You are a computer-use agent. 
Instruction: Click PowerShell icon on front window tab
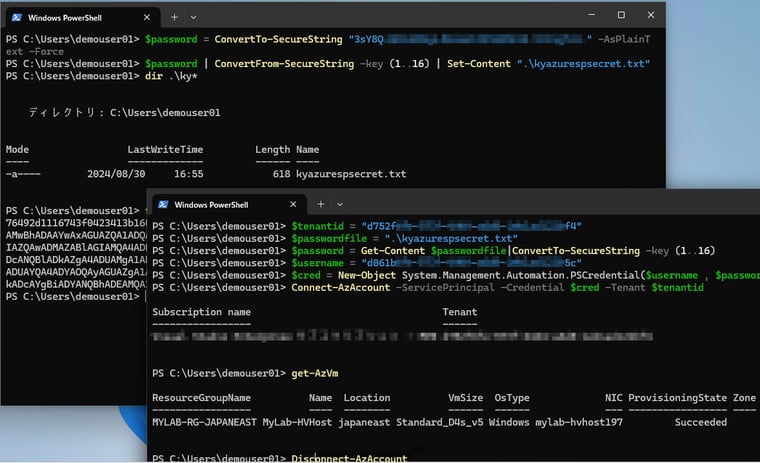coord(163,205)
